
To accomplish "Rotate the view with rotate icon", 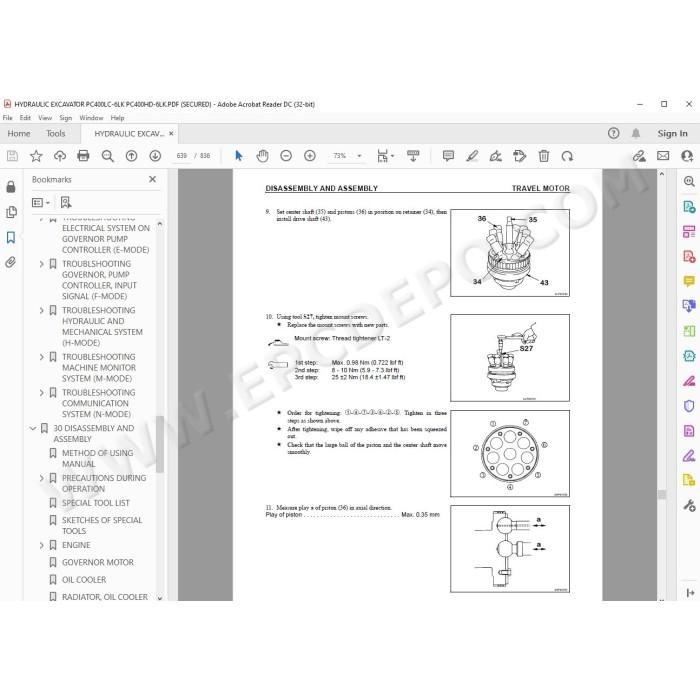I will (x=567, y=156).
